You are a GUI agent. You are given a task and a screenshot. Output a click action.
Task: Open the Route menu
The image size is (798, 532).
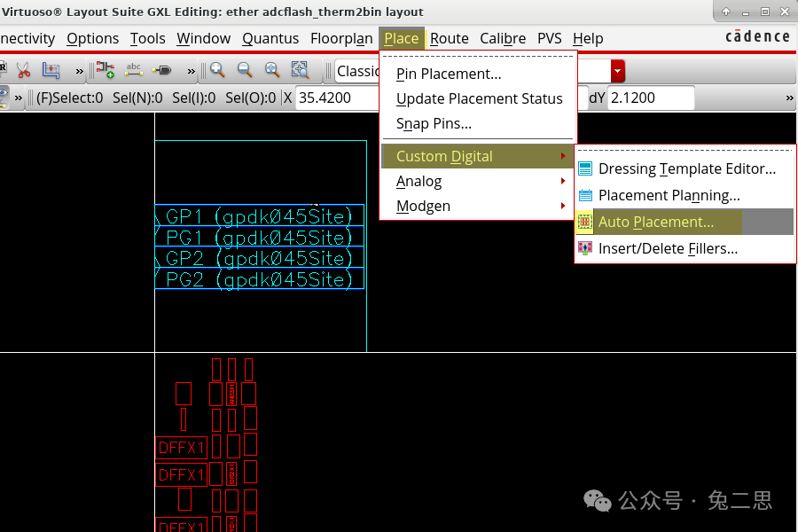[x=449, y=38]
